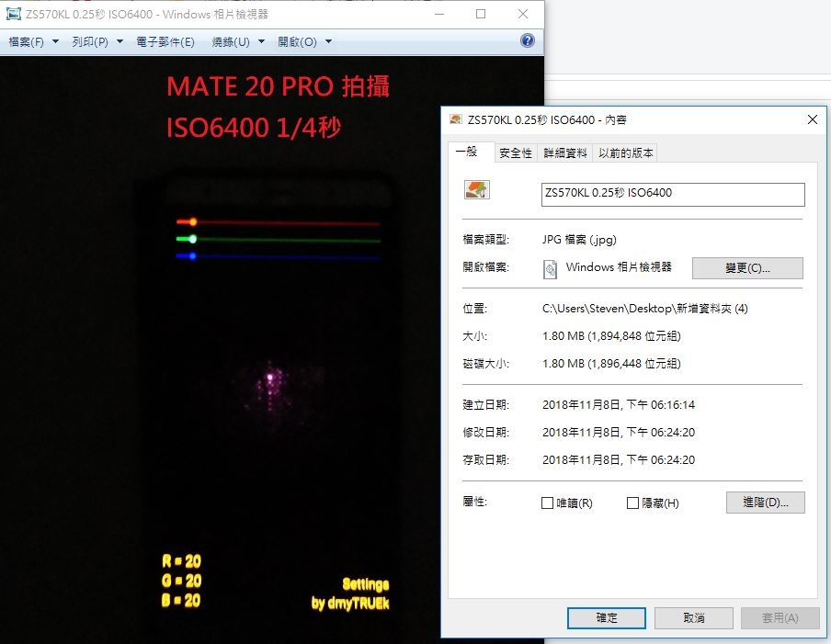The height and width of the screenshot is (644, 831).
Task: Click the 存取日期 label
Action: (486, 459)
